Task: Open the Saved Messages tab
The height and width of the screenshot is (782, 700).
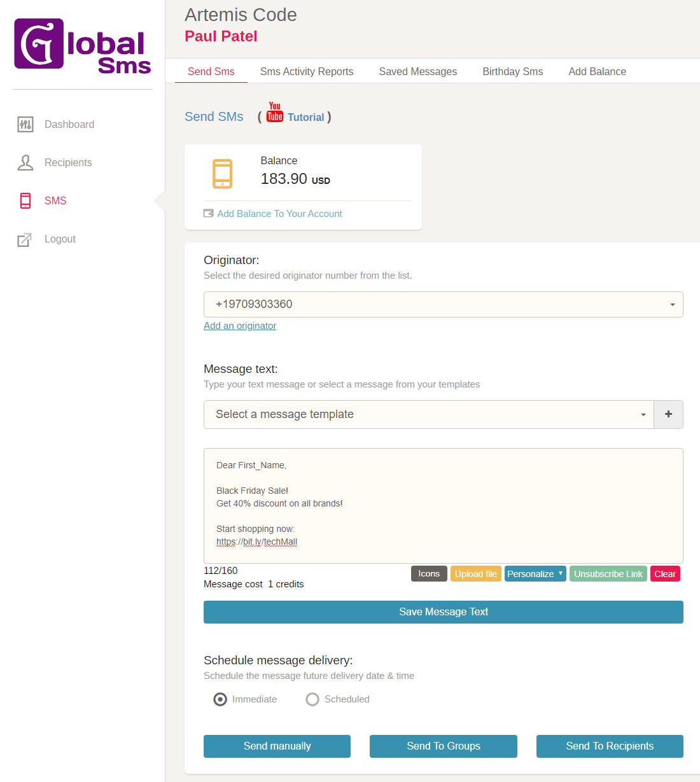Action: [417, 71]
